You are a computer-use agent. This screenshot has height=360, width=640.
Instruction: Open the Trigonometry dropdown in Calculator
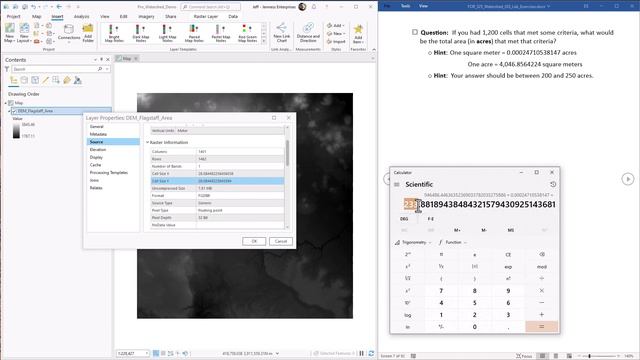click(413, 242)
